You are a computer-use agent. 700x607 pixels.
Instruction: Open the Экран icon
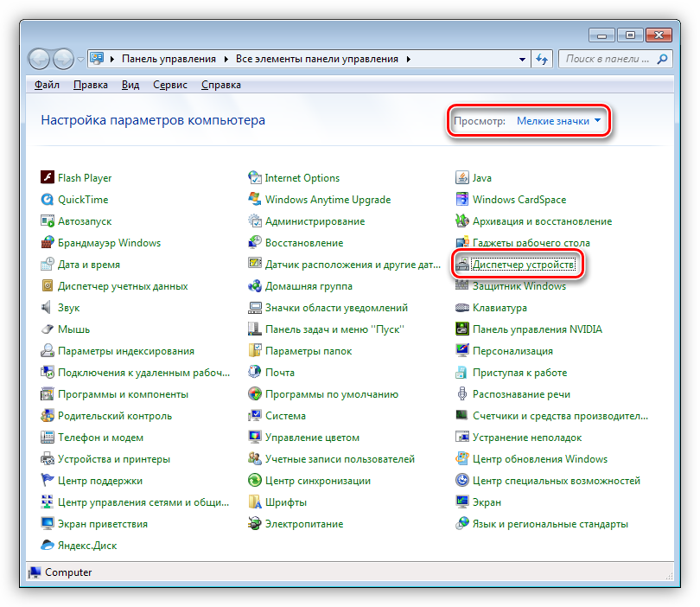[462, 502]
